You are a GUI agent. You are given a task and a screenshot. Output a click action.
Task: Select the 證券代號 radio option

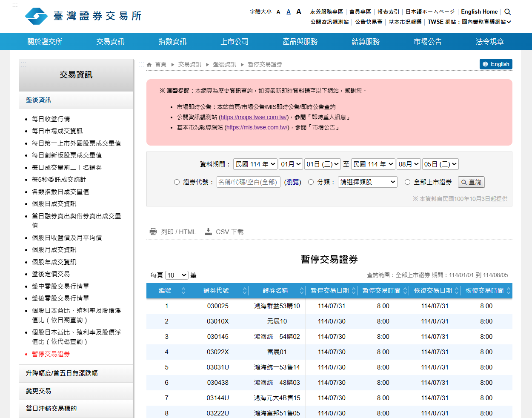point(177,182)
